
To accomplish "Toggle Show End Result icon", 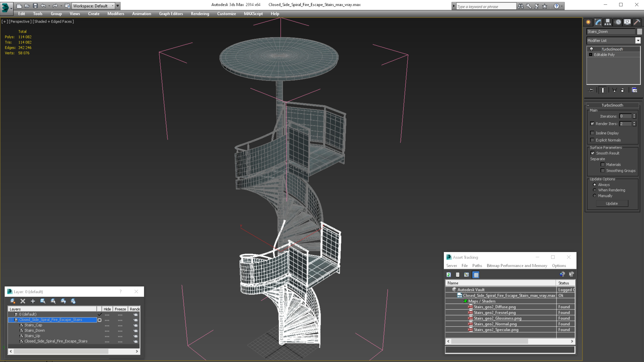I will [x=603, y=90].
